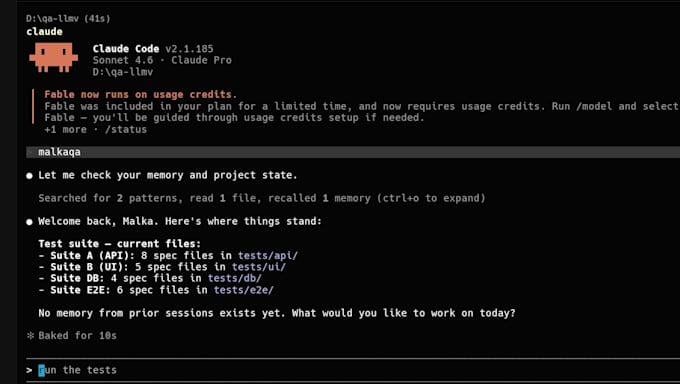Screen dimensions: 680x384
Task: Click the prompt input containing 'run the tests'
Action: pos(353,370)
